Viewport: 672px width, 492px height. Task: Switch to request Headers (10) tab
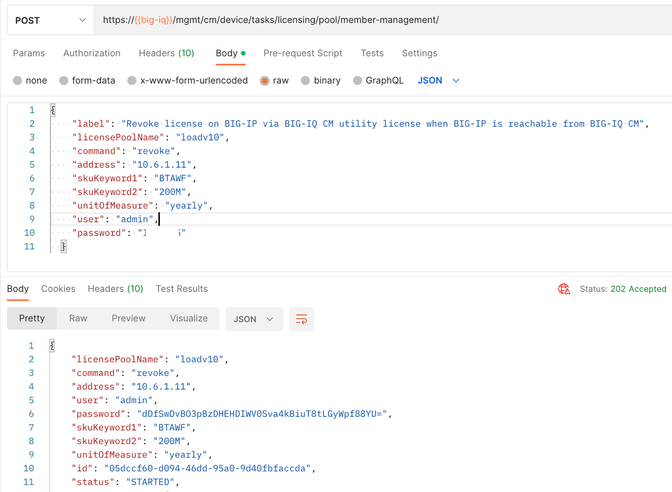(166, 53)
